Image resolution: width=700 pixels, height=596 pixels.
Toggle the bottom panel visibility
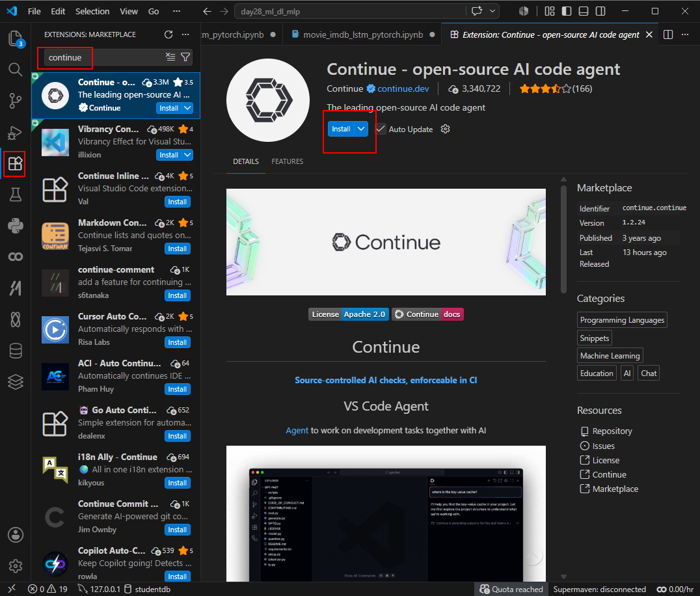click(x=584, y=11)
